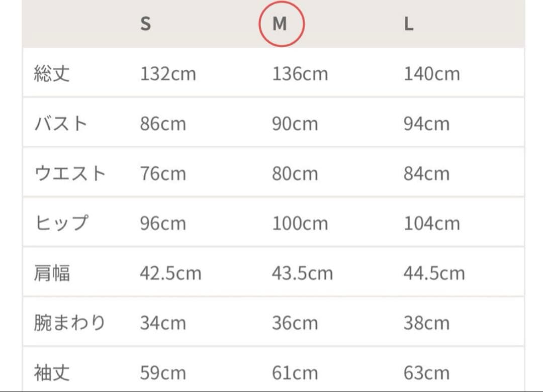This screenshot has height=392, width=543.
Task: Click the バスト row label
Action: click(61, 124)
